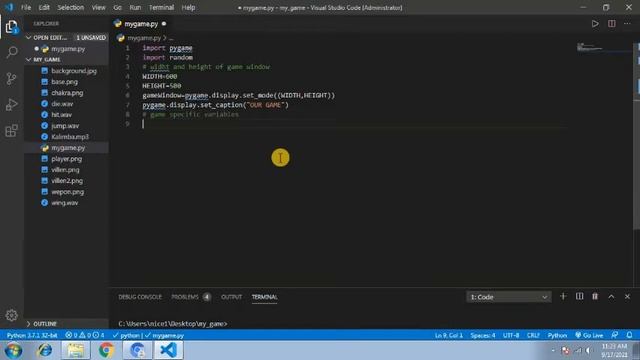The image size is (640, 360).
Task: Select the Terminal panel tab
Action: coord(264,297)
